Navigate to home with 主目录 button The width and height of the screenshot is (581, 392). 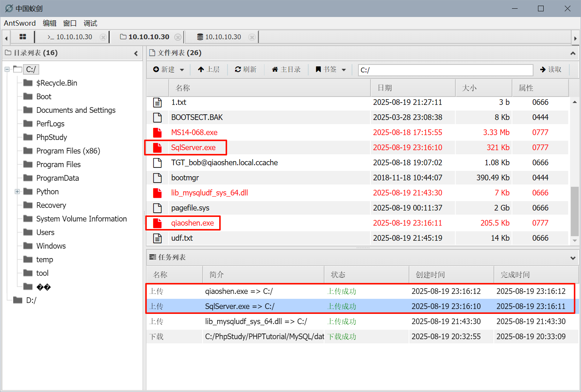286,69
